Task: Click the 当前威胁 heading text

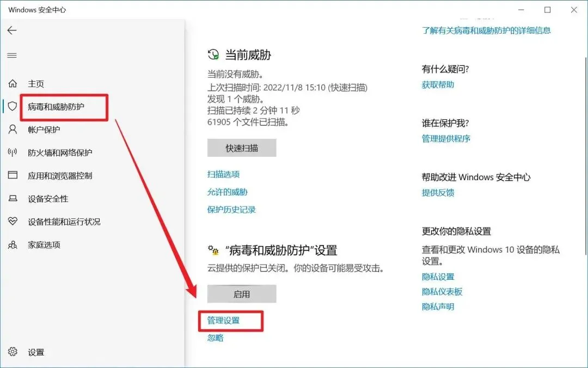Action: [248, 55]
